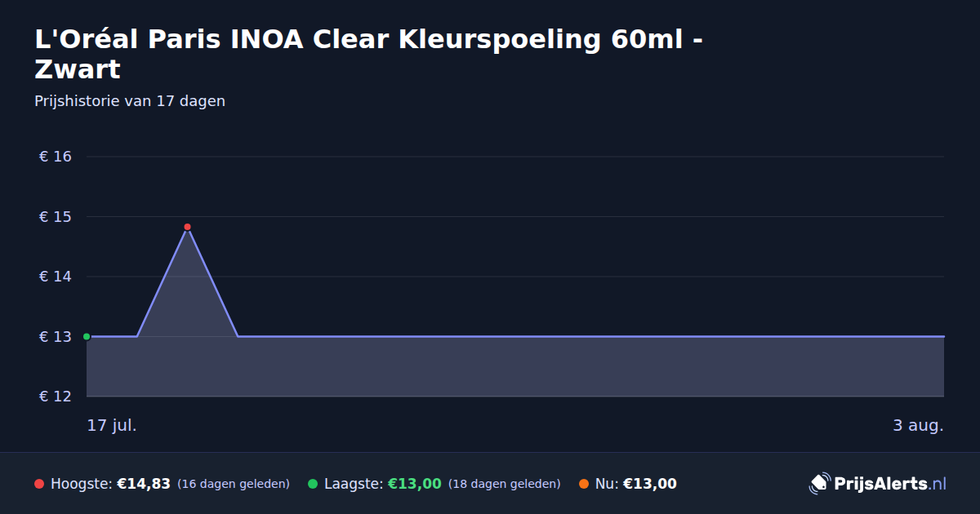Select the product title L'Oréal Paris INOA
This screenshot has width=980, height=514.
369,54
